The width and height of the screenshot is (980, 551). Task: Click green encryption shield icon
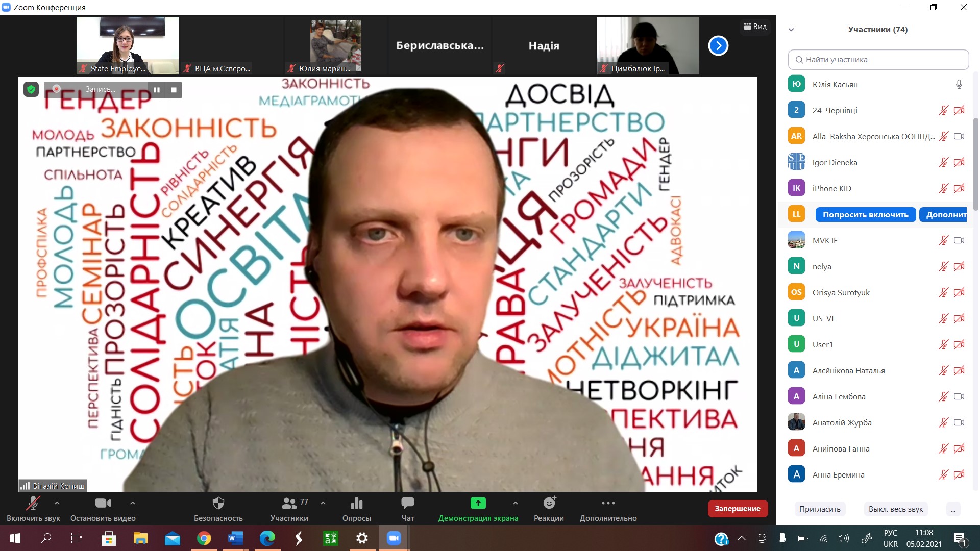click(31, 90)
